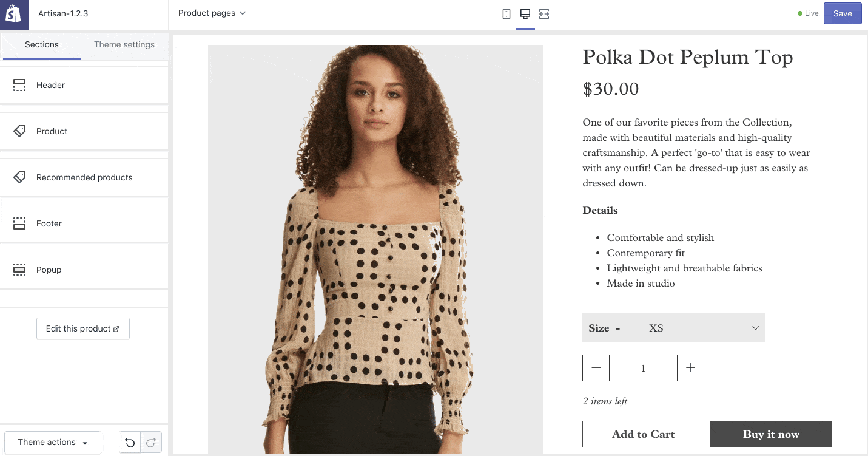This screenshot has height=456, width=868.
Task: Click the undo arrow icon
Action: tap(130, 443)
